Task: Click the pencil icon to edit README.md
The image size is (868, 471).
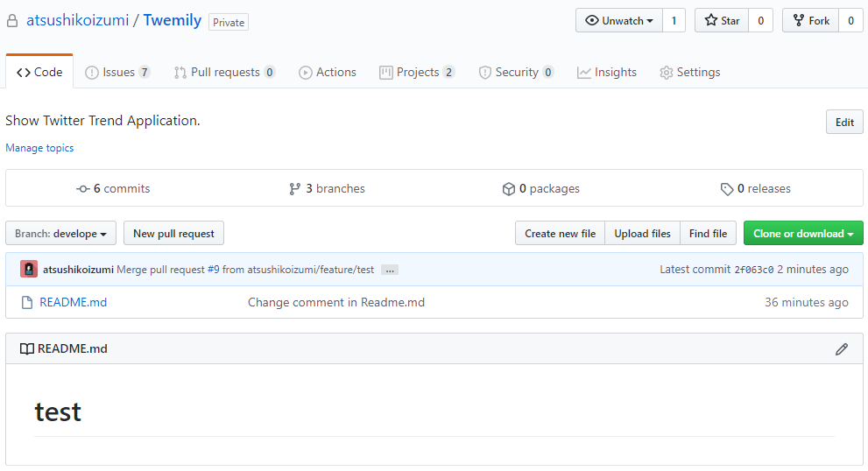Action: point(841,349)
